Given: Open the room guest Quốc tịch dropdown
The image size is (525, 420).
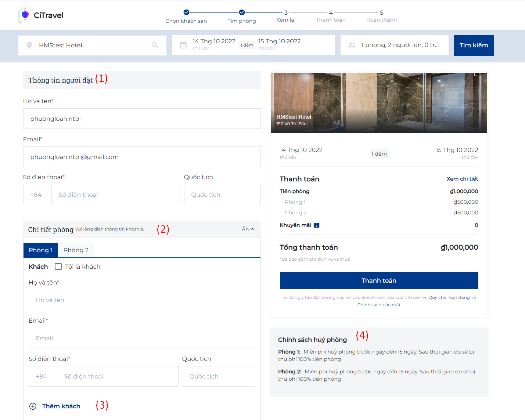Looking at the screenshot, I should click(218, 376).
